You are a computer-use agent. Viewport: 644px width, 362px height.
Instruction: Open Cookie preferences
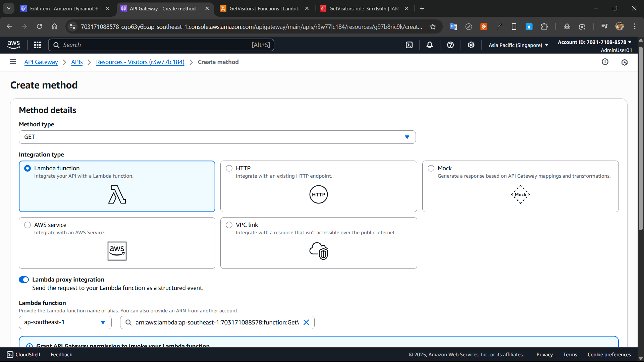(609, 355)
